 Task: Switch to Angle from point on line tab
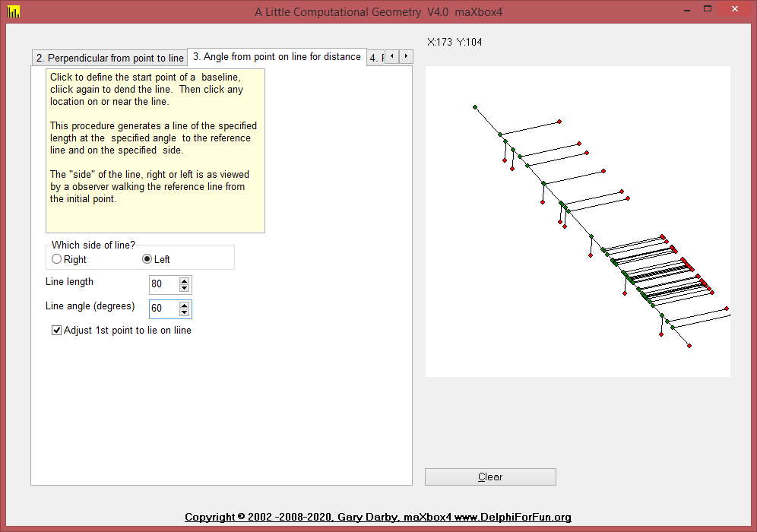point(277,57)
